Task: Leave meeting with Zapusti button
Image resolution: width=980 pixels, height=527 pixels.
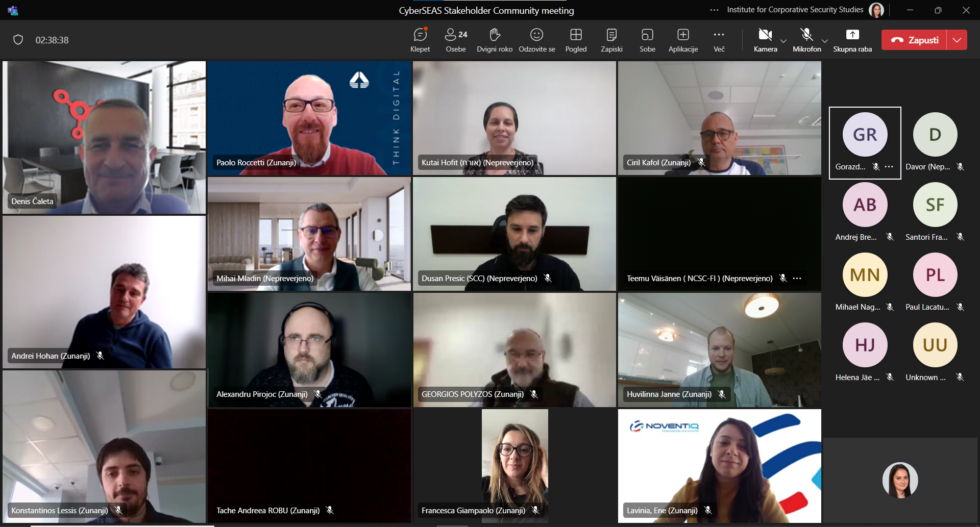Action: click(x=914, y=40)
